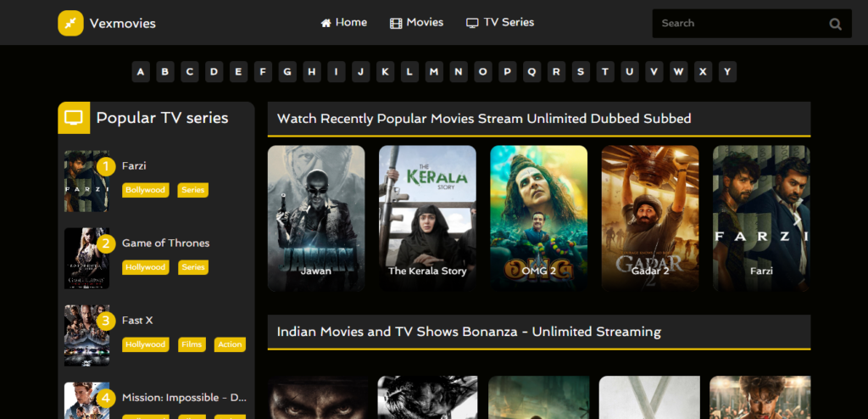Filter titles by letter G

(287, 72)
